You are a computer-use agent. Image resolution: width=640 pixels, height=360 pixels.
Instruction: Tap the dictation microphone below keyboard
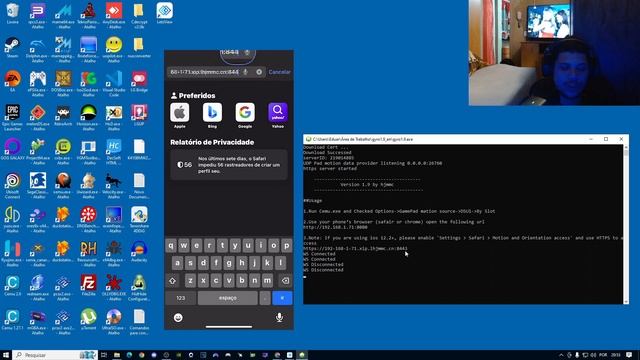point(280,318)
